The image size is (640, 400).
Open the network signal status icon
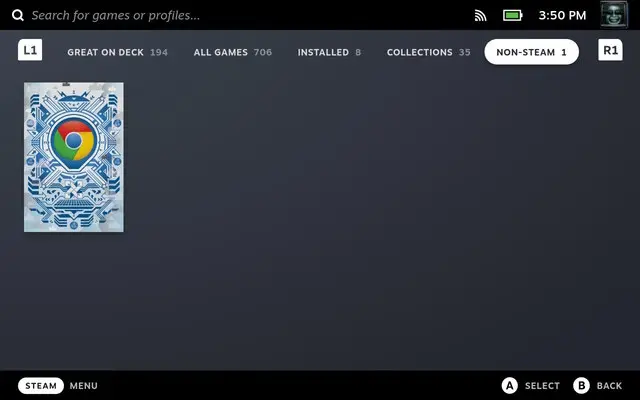(x=480, y=16)
